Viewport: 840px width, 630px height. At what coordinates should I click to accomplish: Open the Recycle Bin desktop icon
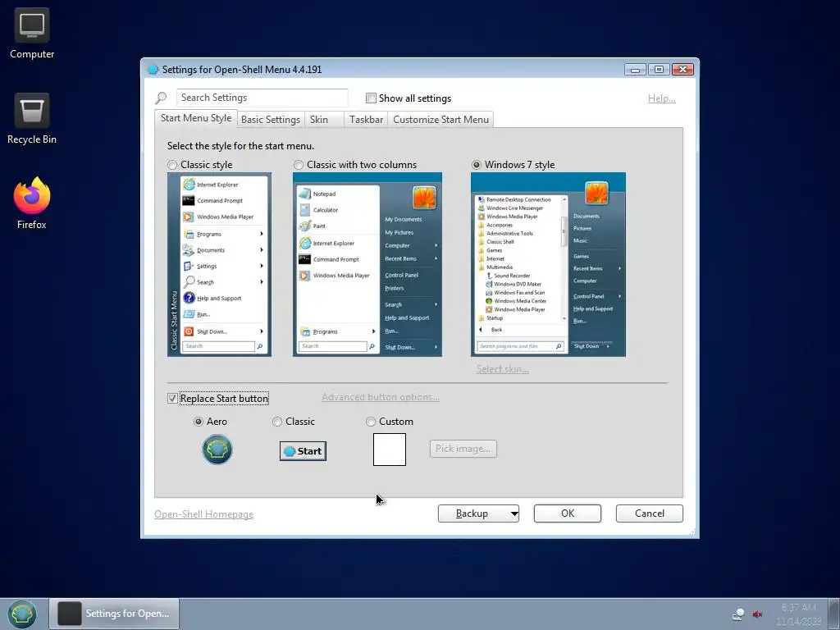pyautogui.click(x=32, y=119)
